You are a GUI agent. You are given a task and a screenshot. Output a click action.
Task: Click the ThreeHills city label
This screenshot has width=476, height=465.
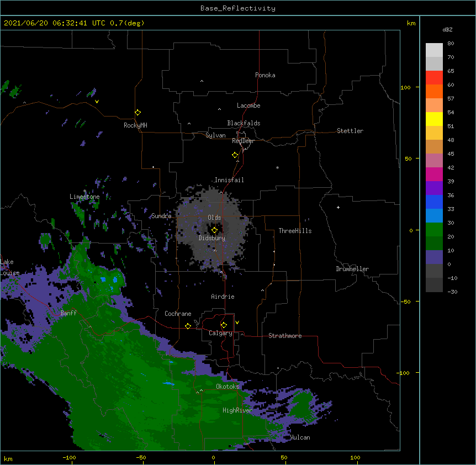[x=295, y=231]
